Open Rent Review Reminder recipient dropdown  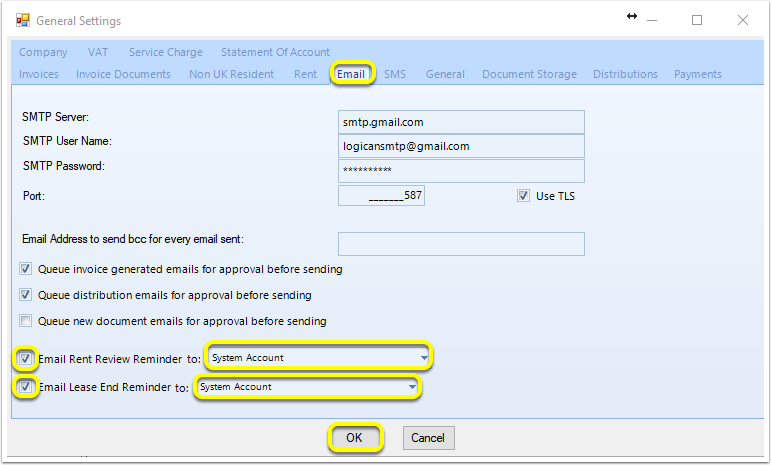[x=319, y=357]
